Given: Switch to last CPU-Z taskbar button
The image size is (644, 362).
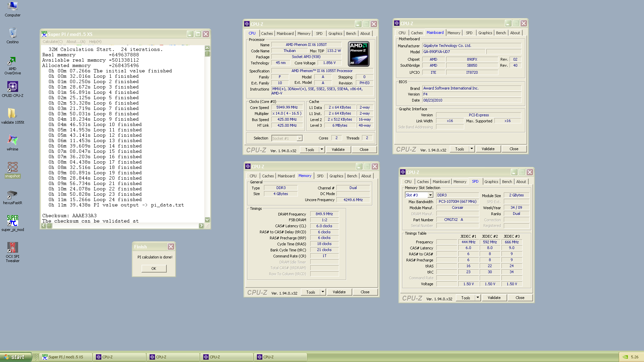Looking at the screenshot, I should pyautogui.click(x=280, y=357).
